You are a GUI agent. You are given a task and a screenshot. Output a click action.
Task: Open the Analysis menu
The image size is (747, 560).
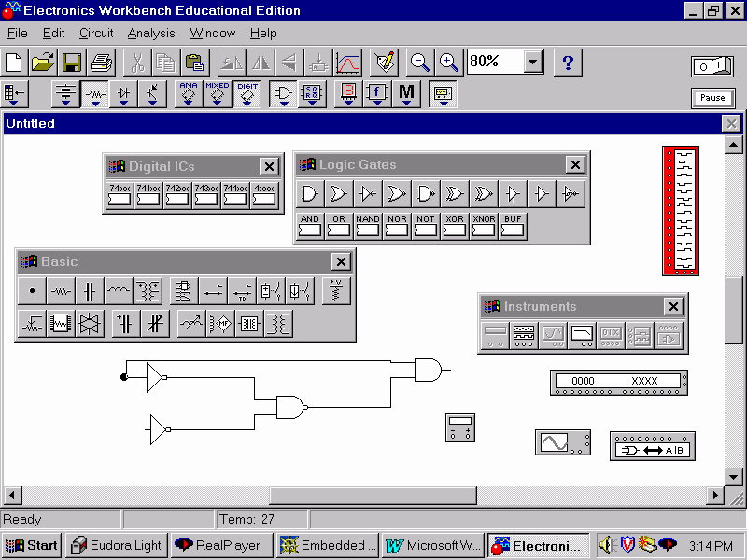(x=151, y=34)
